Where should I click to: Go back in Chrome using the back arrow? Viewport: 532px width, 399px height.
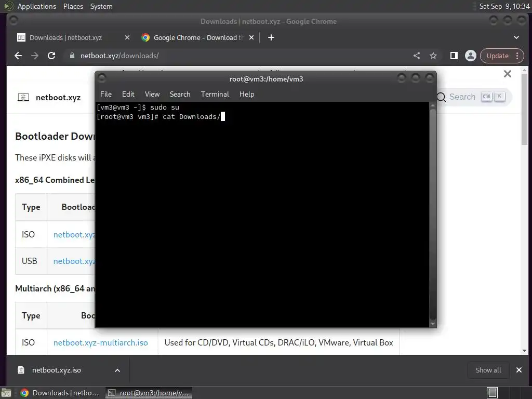coord(18,56)
